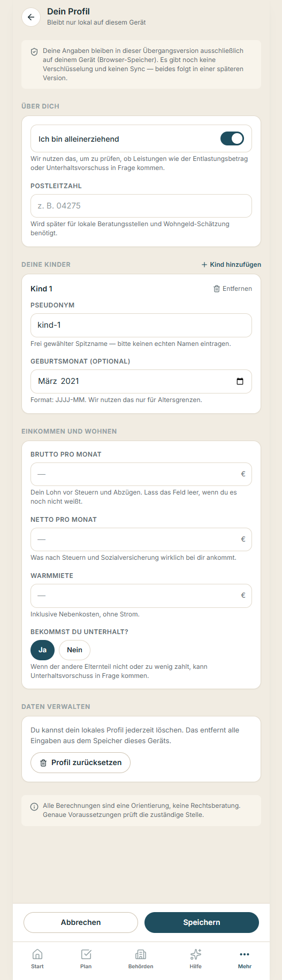Open the Start home tab

tap(37, 959)
